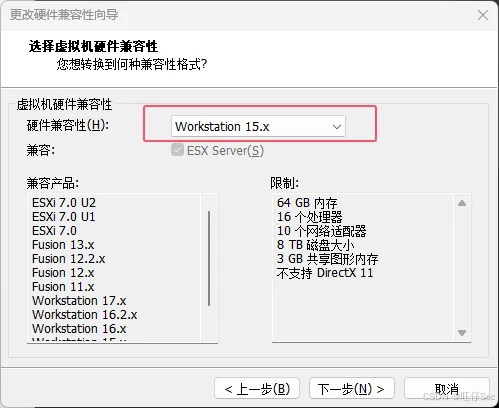Click the 上一步(B) back button
Screen dimensions: 499x408
coord(257,388)
